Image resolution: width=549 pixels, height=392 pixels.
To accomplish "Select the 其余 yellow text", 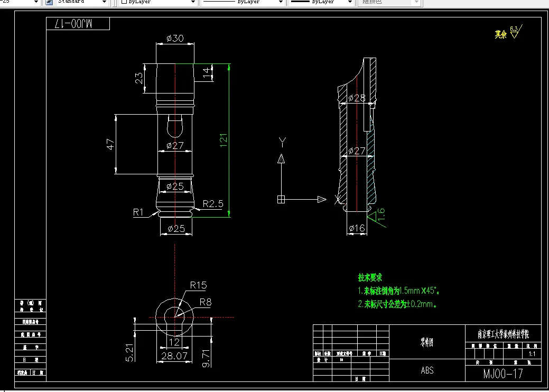I will coord(500,34).
